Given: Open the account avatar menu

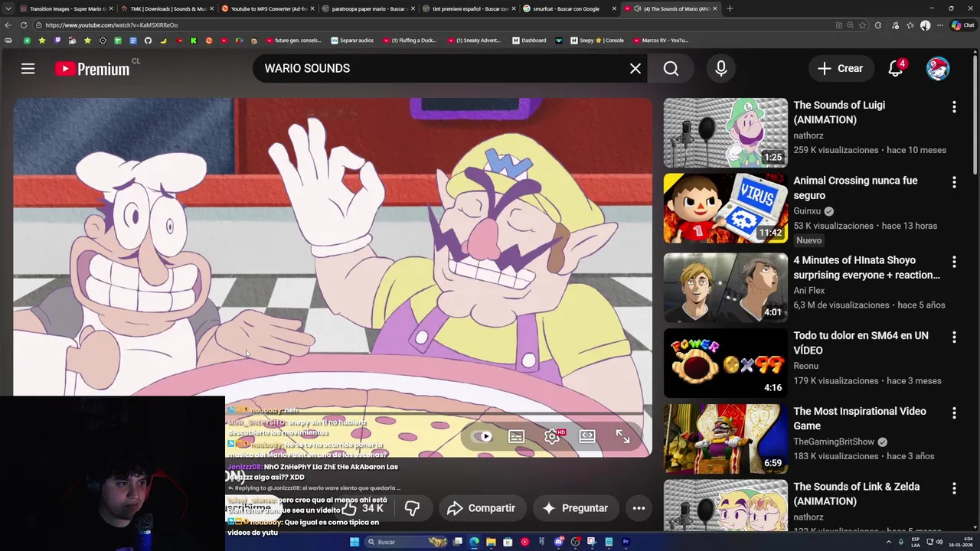Looking at the screenshot, I should click(x=938, y=69).
